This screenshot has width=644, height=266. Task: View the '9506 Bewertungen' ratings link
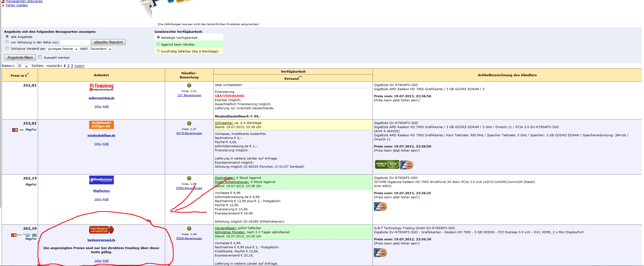(x=189, y=238)
